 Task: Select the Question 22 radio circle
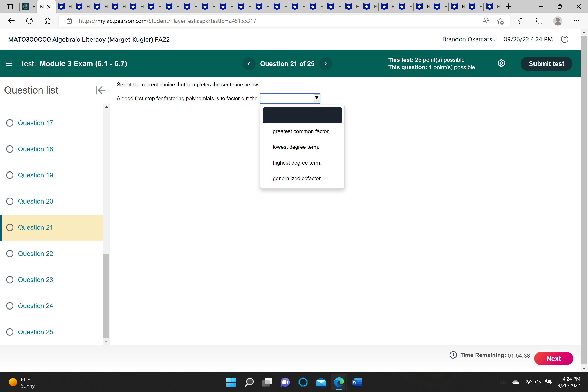tap(10, 254)
